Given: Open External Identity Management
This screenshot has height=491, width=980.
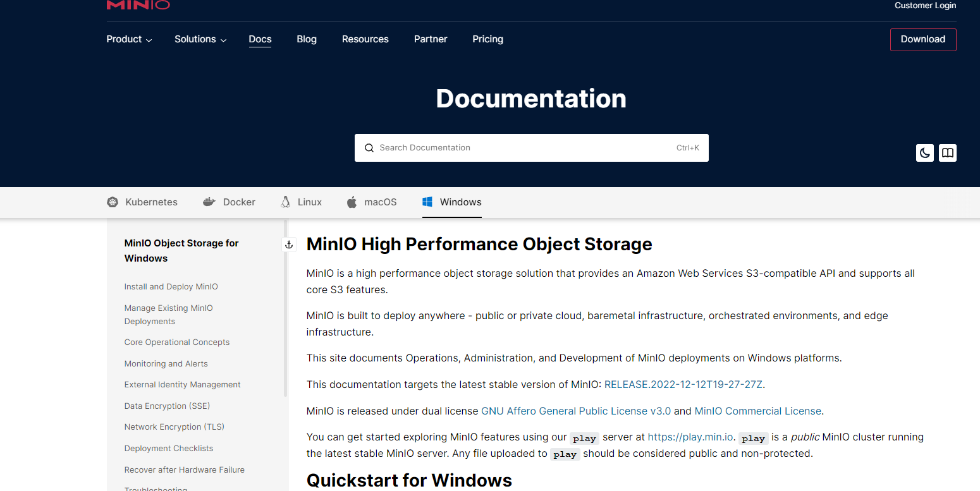Looking at the screenshot, I should tap(183, 385).
